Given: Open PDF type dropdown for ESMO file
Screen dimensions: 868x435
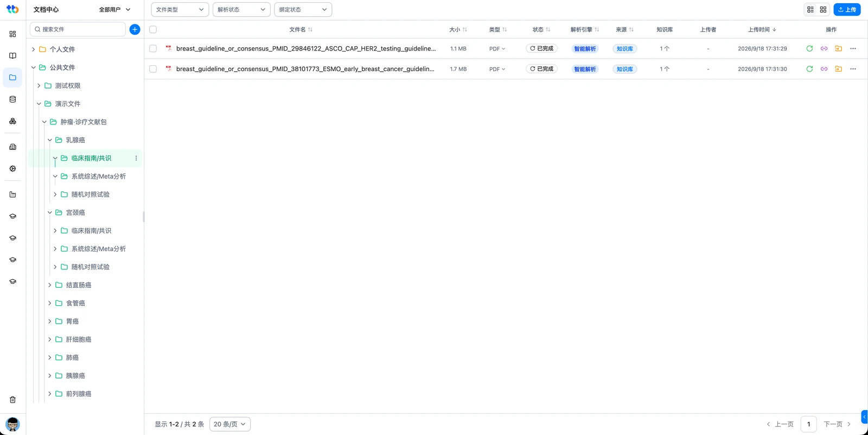Looking at the screenshot, I should point(497,69).
